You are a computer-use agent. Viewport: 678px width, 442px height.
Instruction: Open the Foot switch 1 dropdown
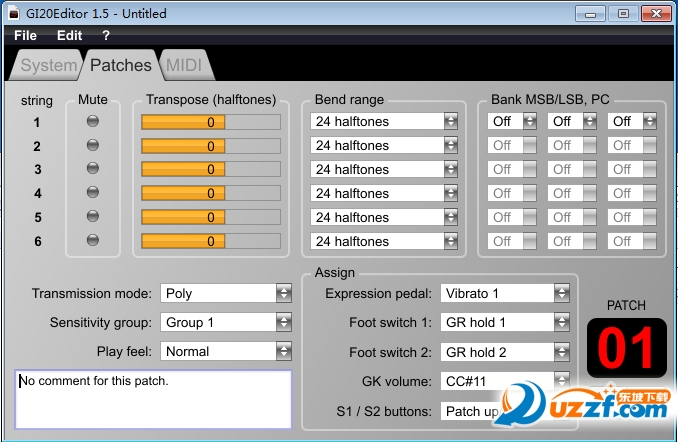[505, 322]
